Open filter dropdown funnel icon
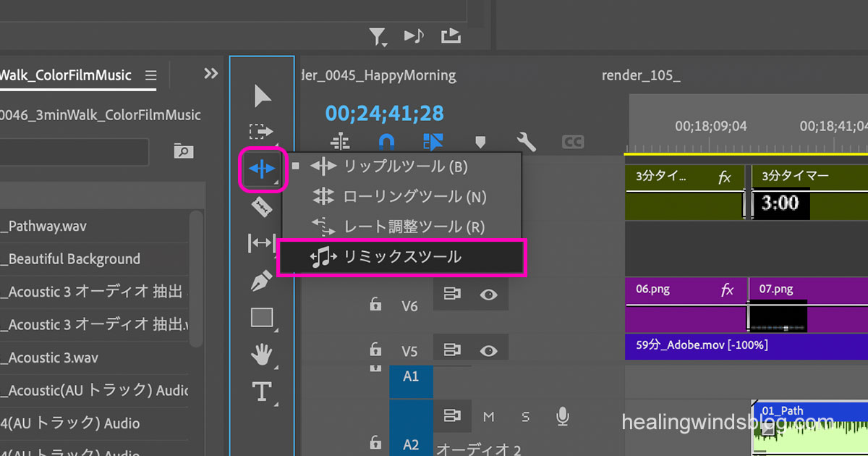This screenshot has width=868, height=456. (377, 35)
